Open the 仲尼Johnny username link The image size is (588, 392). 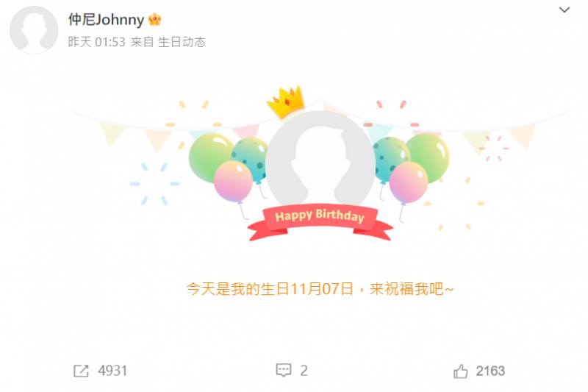106,20
